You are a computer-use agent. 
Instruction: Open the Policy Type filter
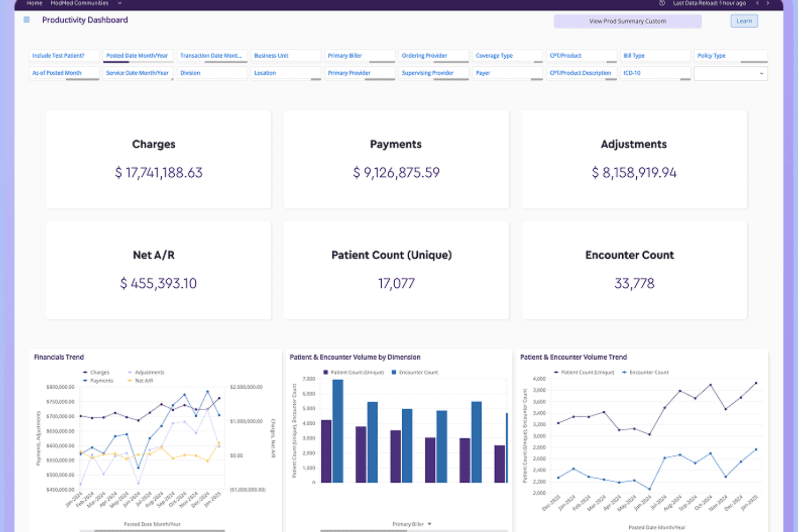pyautogui.click(x=731, y=56)
